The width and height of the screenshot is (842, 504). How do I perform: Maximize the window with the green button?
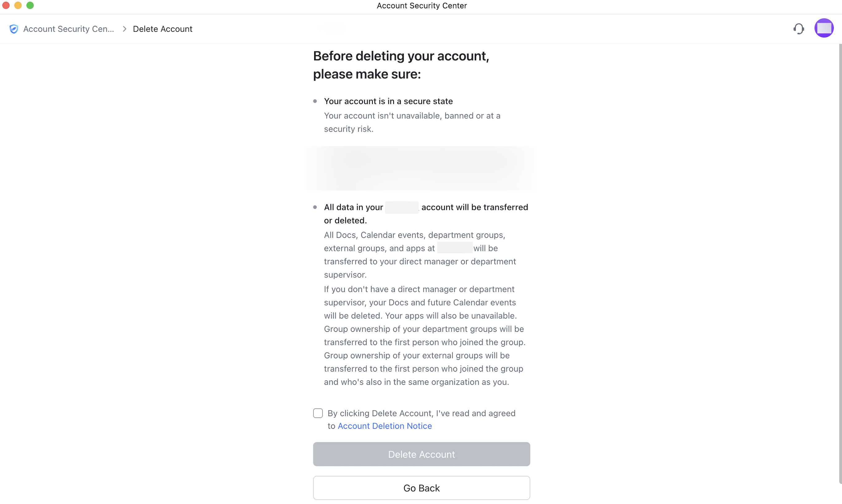(x=30, y=6)
